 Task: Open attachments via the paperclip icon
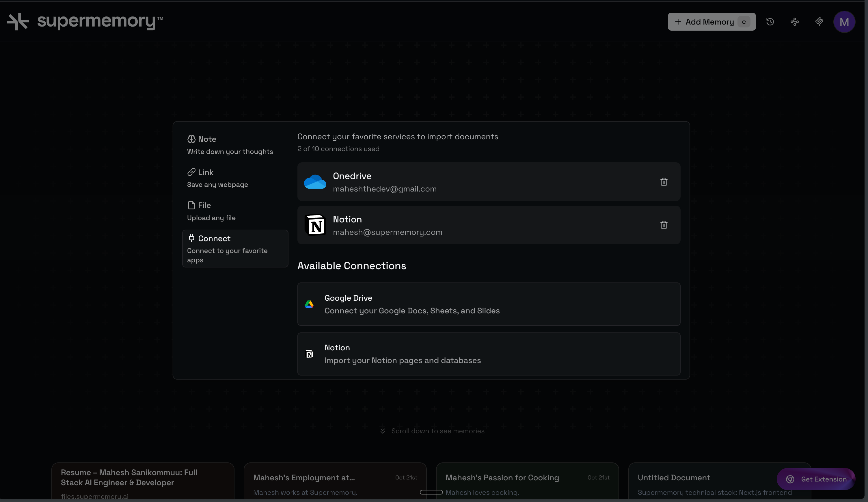coord(819,21)
